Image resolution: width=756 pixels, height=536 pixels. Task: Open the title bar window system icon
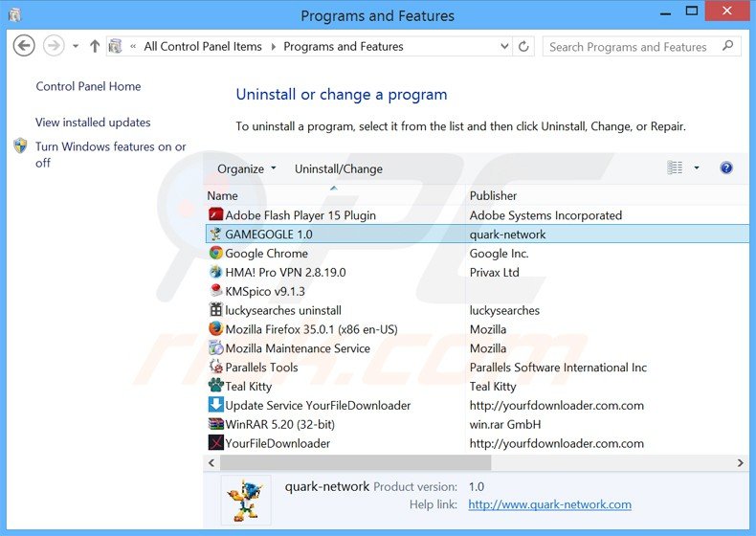coord(14,15)
